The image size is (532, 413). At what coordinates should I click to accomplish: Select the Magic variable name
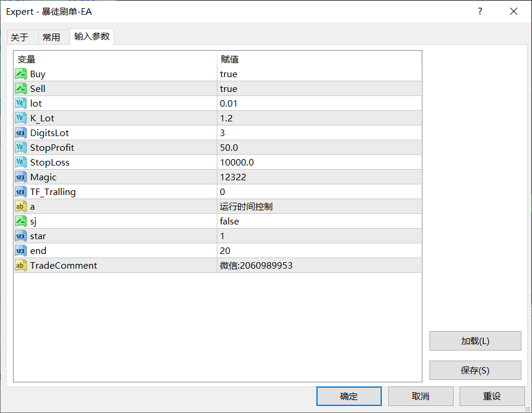pyautogui.click(x=43, y=177)
